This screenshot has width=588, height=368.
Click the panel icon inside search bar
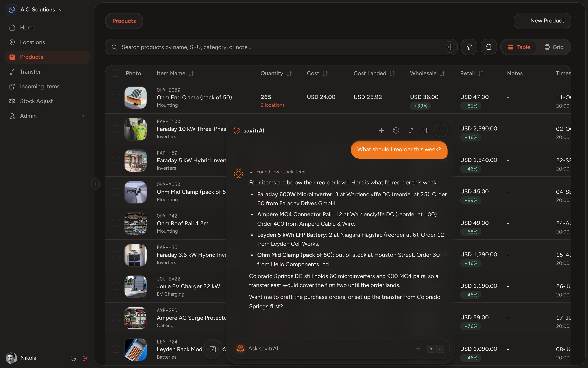click(450, 47)
